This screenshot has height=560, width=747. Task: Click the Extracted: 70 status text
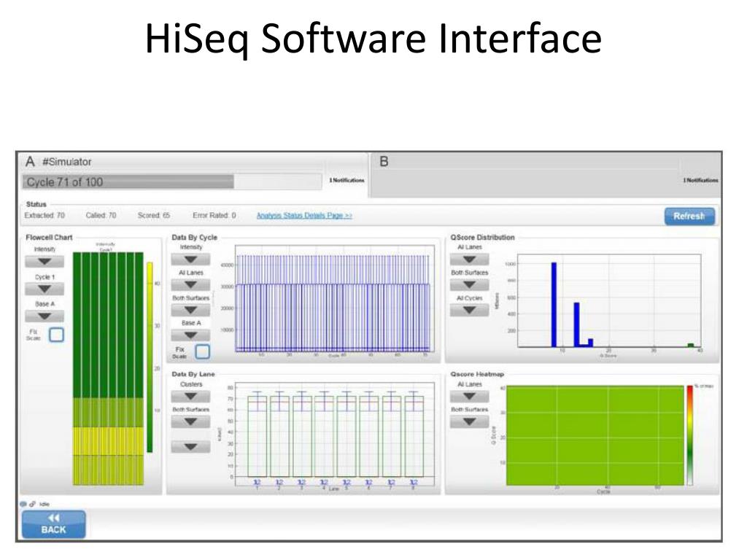(44, 216)
